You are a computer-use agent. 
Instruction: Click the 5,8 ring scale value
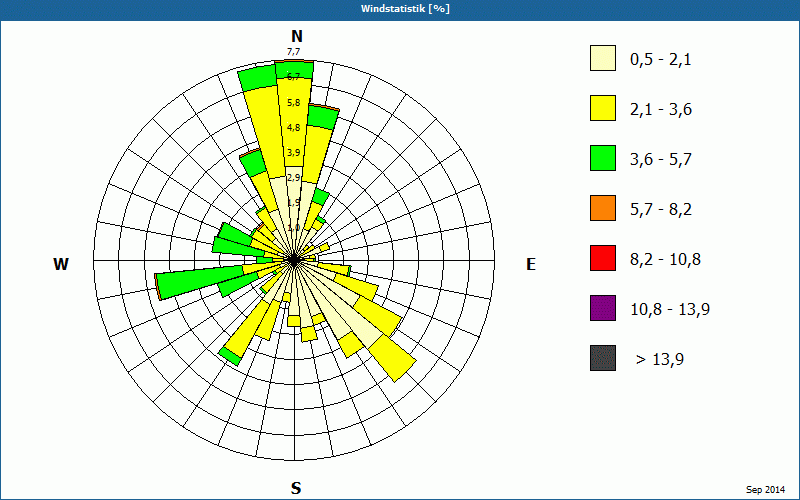[x=293, y=103]
